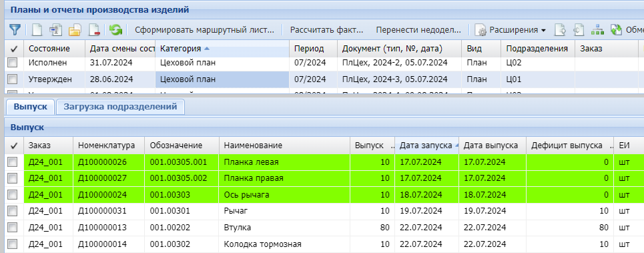Click the document import arrow icon
The width and height of the screenshot is (644, 253).
[x=579, y=30]
